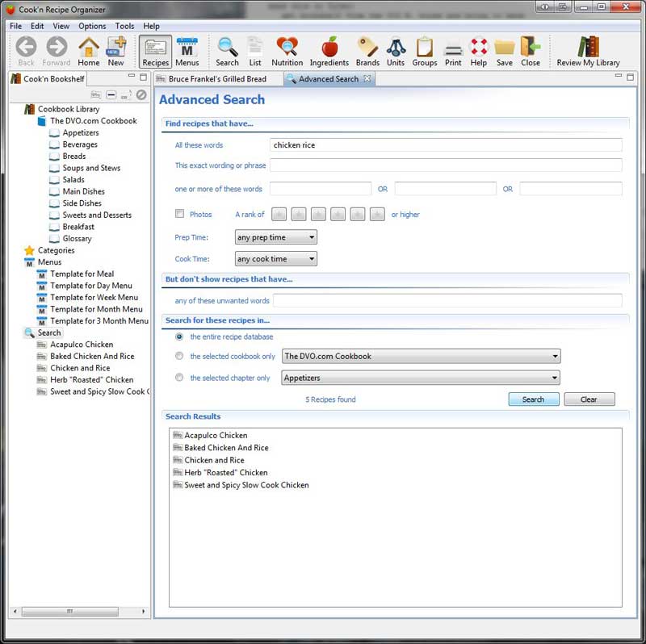
Task: Open the Units scale icon
Action: click(396, 51)
